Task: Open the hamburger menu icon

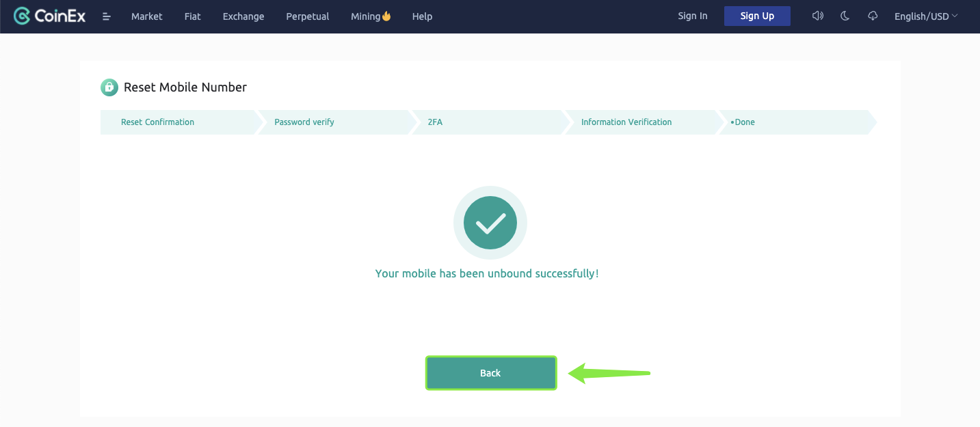Action: (107, 16)
